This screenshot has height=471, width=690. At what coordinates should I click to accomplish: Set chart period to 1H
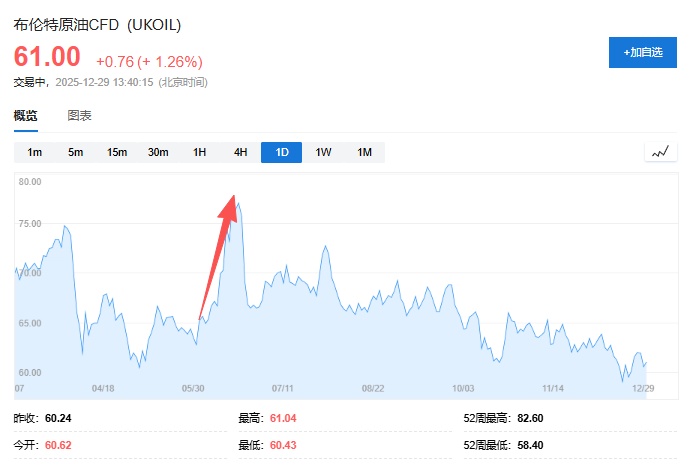tap(199, 152)
